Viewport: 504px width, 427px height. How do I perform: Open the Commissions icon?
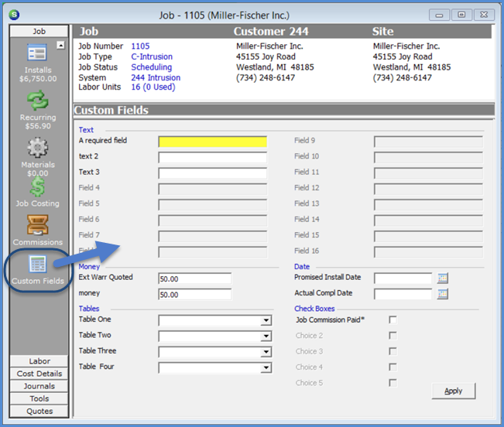pos(38,225)
